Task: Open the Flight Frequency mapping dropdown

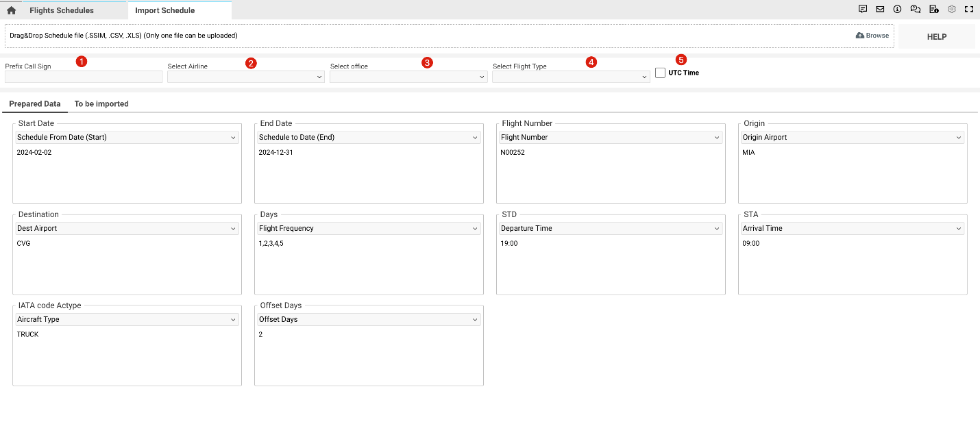Action: 369,229
